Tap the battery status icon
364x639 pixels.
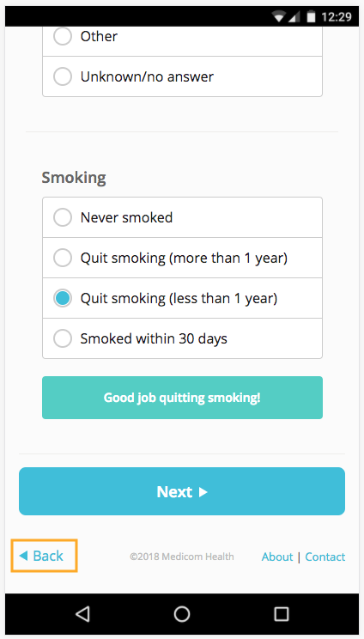pos(311,16)
